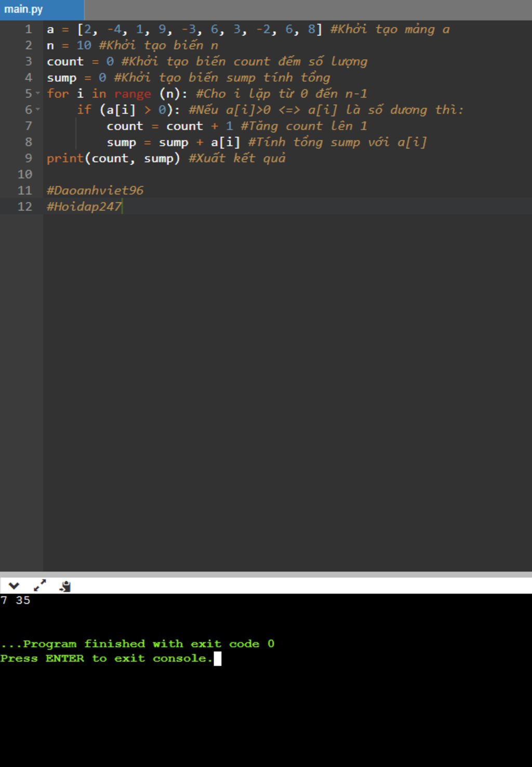Select line number 12 in gutter
This screenshot has height=767, width=532.
[25, 207]
